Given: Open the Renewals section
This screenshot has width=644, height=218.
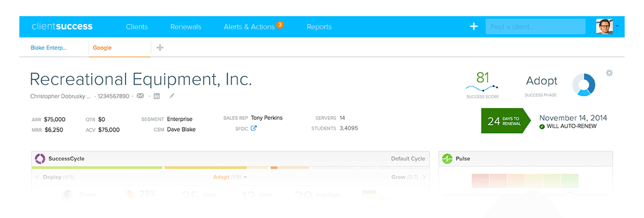Looking at the screenshot, I should click(x=186, y=27).
